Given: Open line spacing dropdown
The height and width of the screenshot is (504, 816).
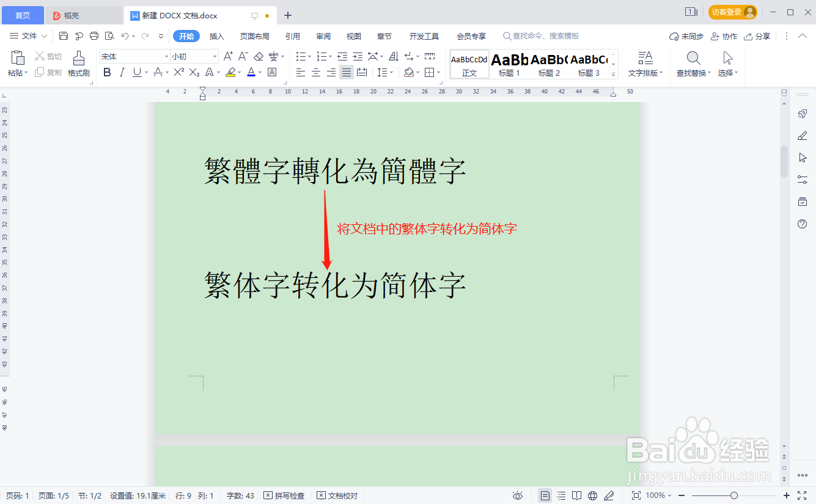Looking at the screenshot, I should 392,72.
